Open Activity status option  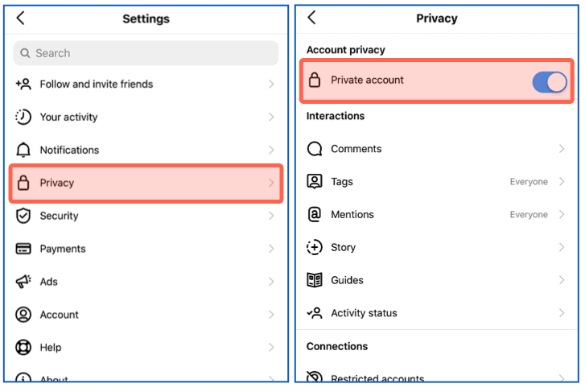(364, 313)
